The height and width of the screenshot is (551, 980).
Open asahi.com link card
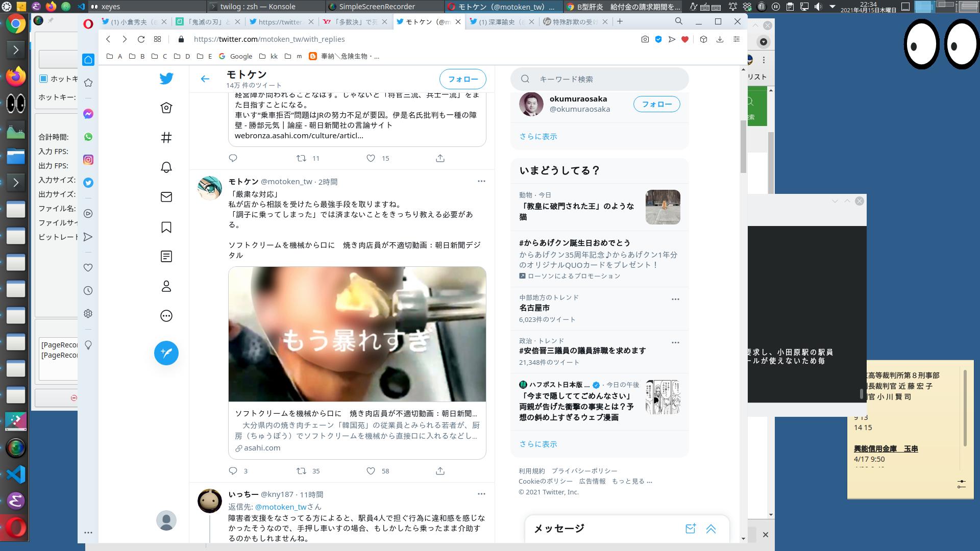pos(357,430)
